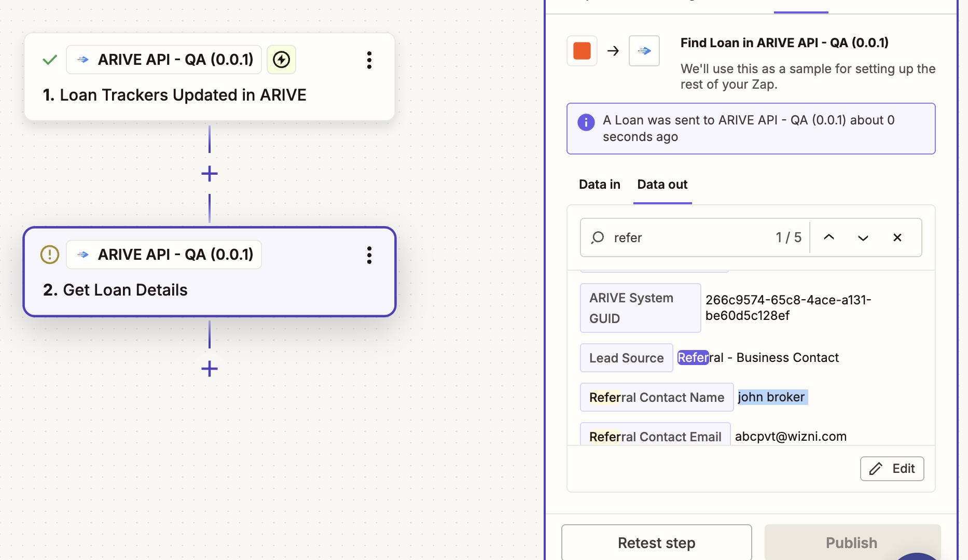
Task: Click the info icon in loan sent notice
Action: tap(586, 122)
